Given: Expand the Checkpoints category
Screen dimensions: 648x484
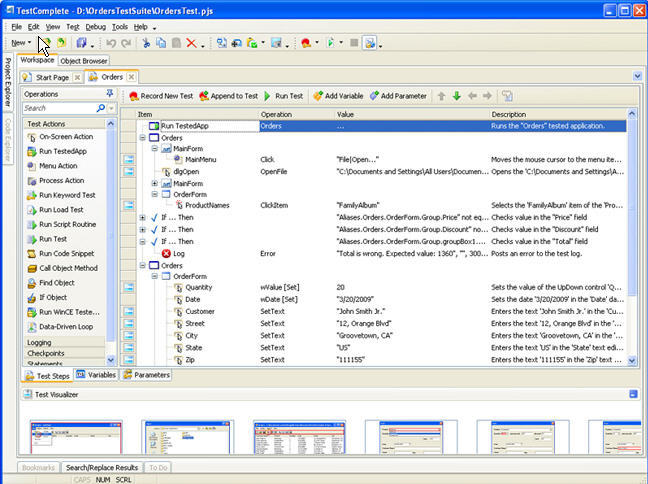Looking at the screenshot, I should coord(64,353).
